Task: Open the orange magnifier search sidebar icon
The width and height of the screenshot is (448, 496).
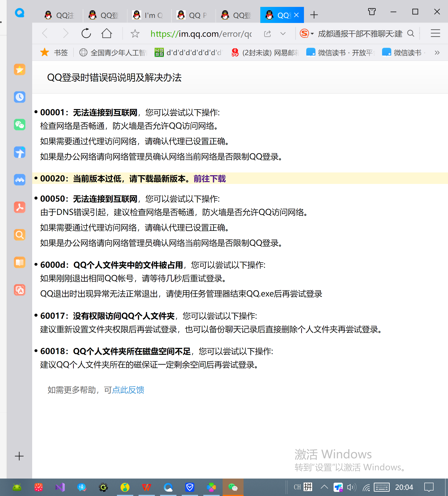Action: [20, 235]
